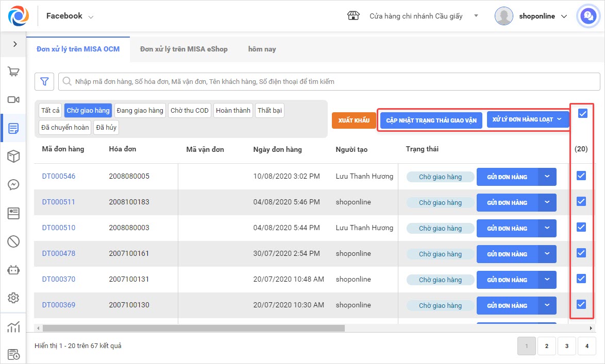
Task: Open the reports chart sidebar icon
Action: coord(13,326)
